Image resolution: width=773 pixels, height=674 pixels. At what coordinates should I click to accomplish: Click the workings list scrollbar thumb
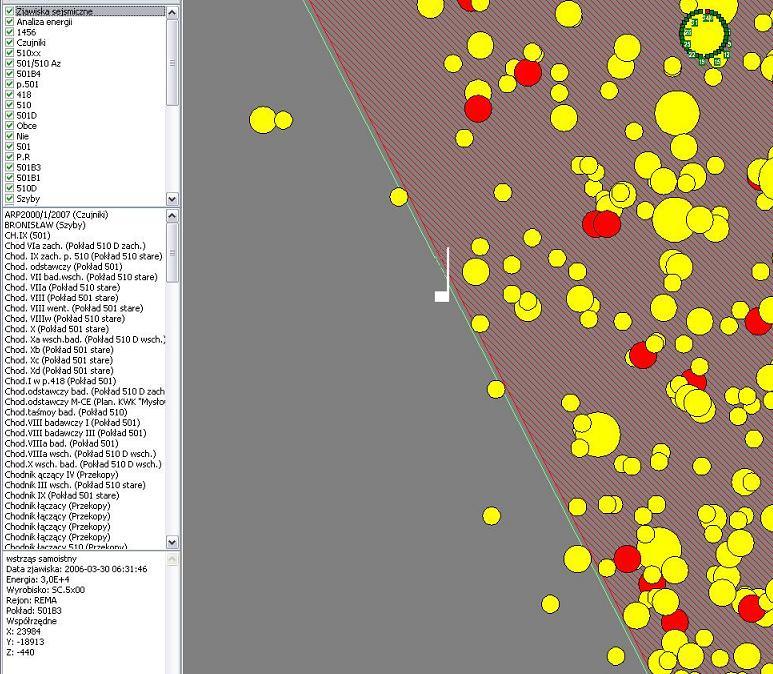click(x=172, y=252)
